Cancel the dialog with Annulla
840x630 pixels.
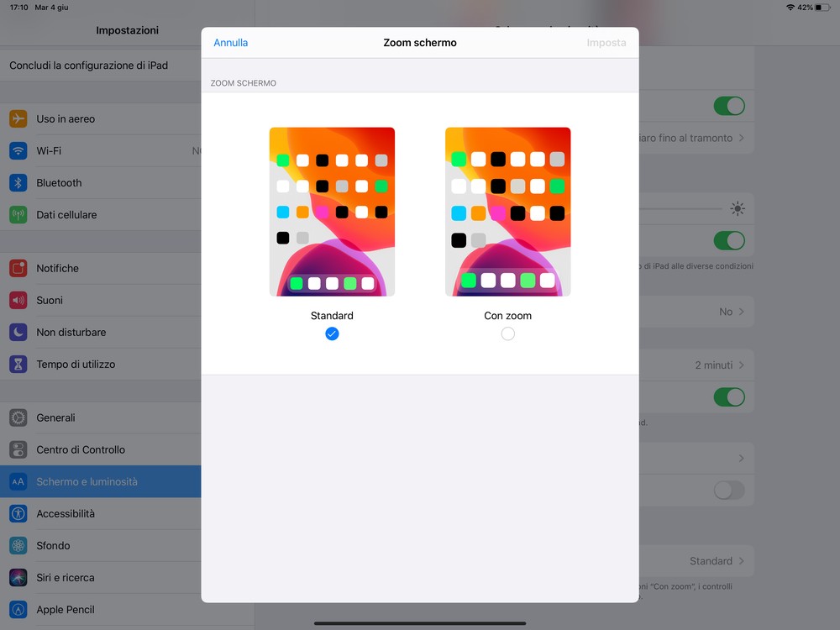point(230,43)
